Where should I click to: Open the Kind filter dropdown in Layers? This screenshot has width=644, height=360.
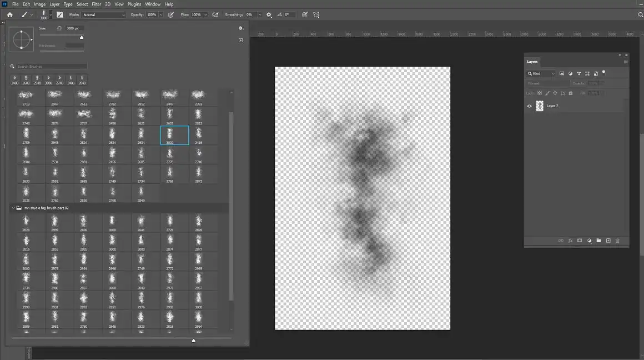pos(541,73)
